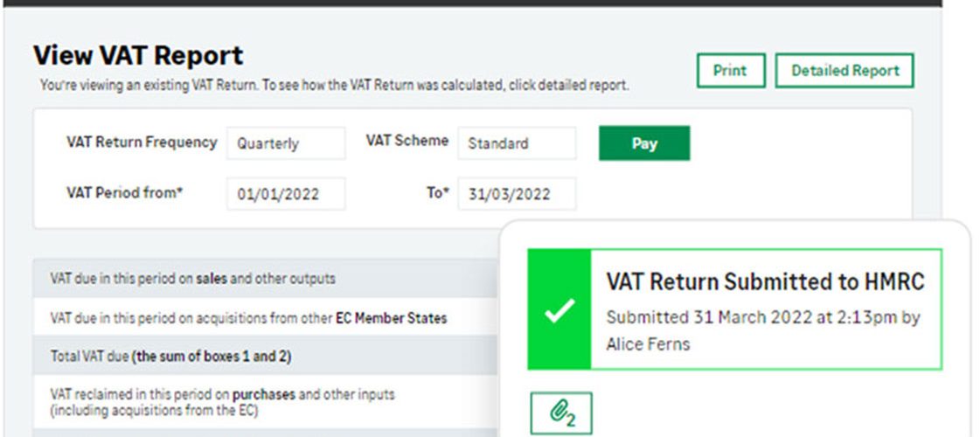Click the Alice Ferns submitter name

(x=648, y=343)
